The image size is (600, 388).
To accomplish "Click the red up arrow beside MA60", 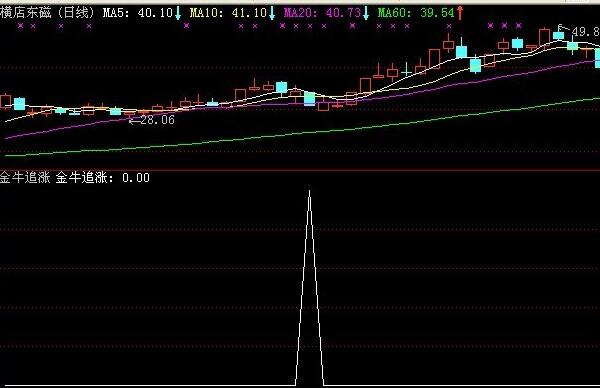I will [460, 13].
